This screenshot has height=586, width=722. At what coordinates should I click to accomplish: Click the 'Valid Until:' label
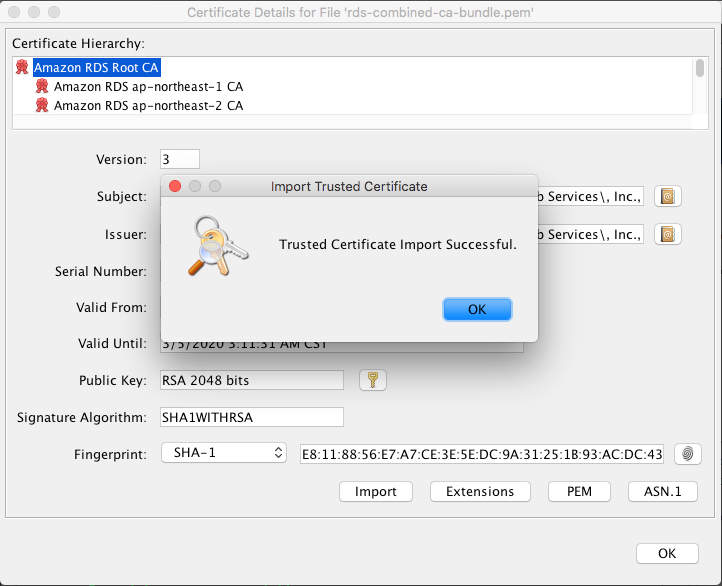pyautogui.click(x=112, y=343)
